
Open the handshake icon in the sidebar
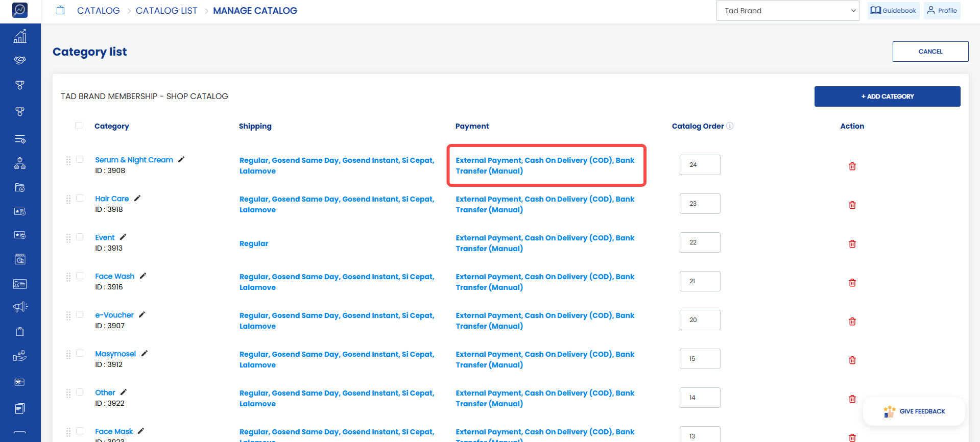point(20,60)
